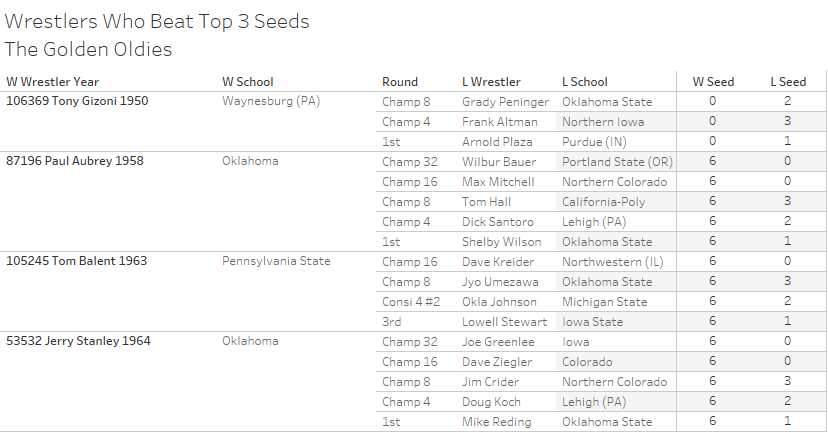Select the 'W School' column header
This screenshot has width=828, height=432.
[247, 82]
